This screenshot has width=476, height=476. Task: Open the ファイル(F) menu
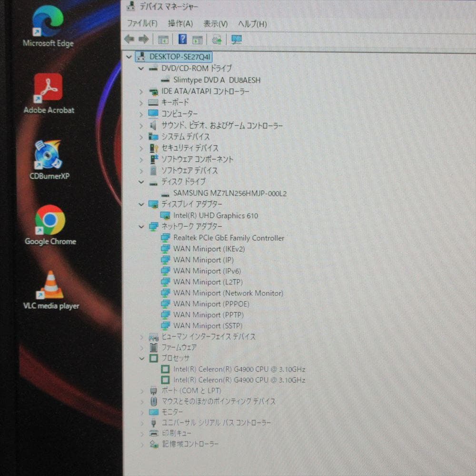[x=140, y=23]
